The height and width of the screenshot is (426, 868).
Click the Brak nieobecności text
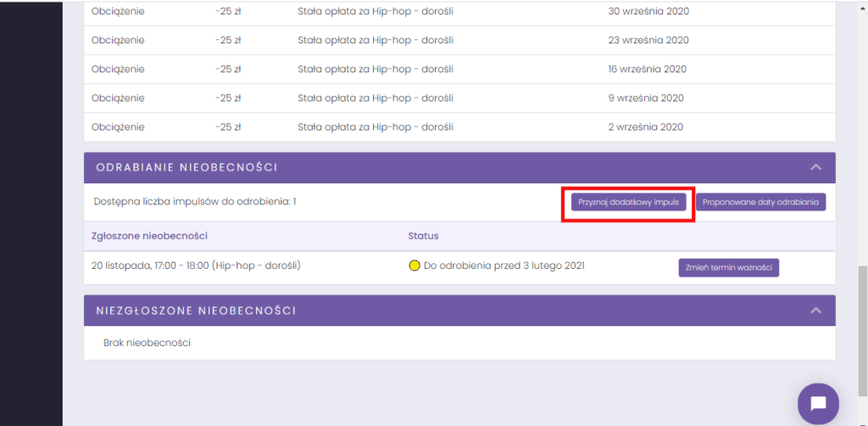147,343
